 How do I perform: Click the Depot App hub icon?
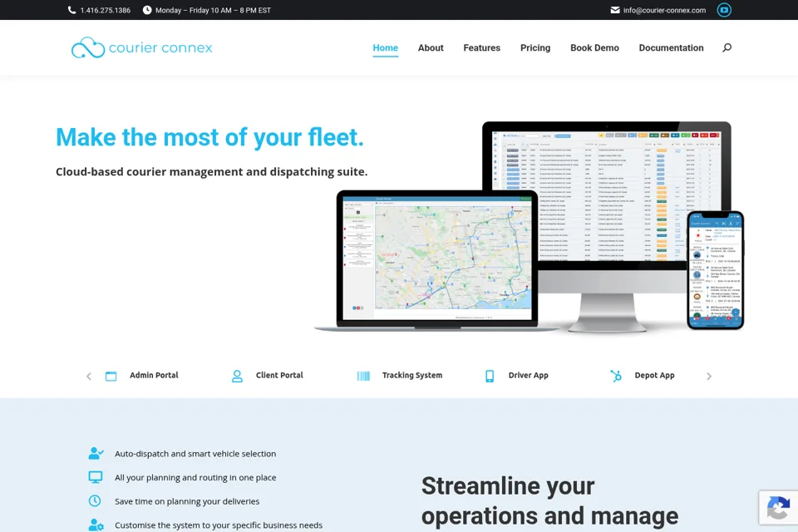coord(616,376)
